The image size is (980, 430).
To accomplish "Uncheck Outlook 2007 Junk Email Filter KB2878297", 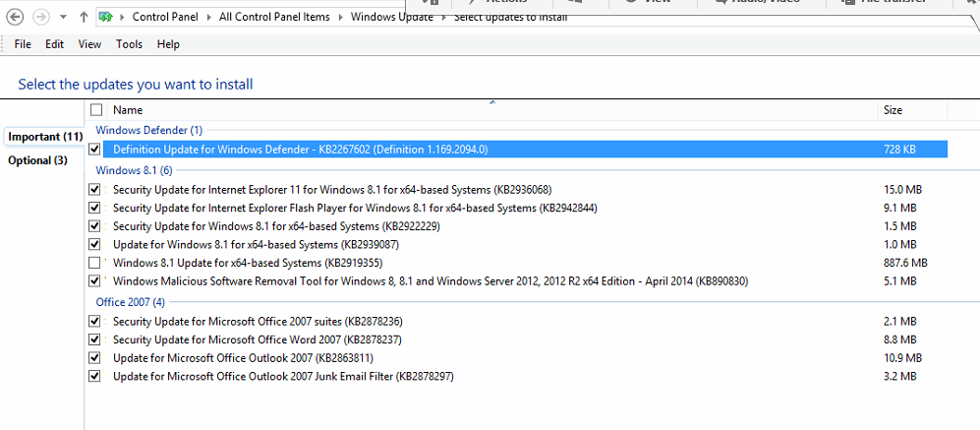I will 95,377.
